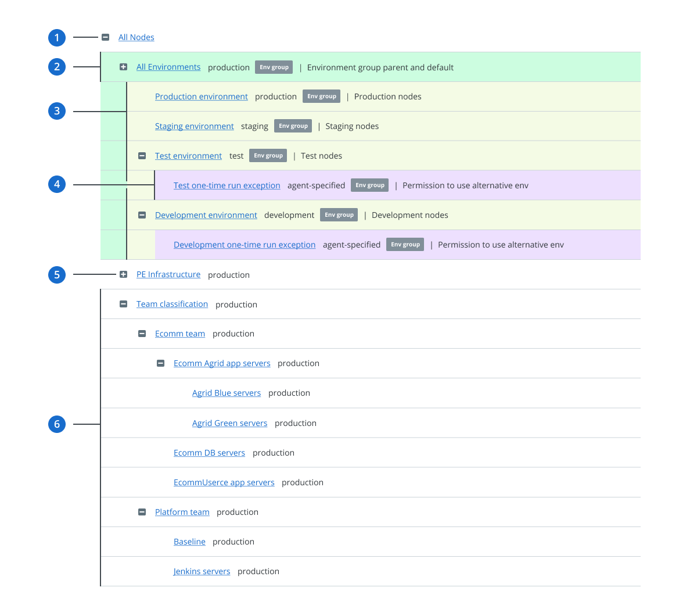This screenshot has width=697, height=616.
Task: Expand the All Environments group
Action: (123, 66)
